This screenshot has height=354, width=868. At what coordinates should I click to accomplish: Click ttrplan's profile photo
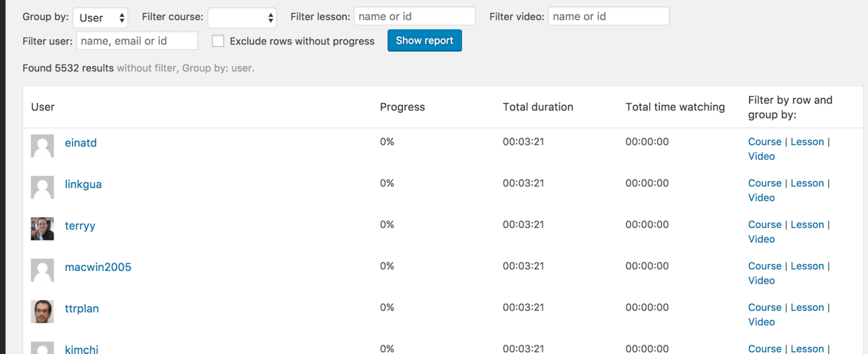(42, 312)
